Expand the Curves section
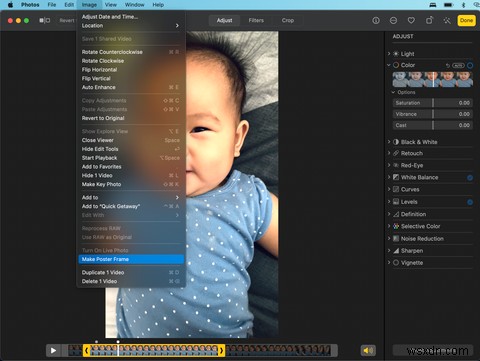The image size is (480, 361). pyautogui.click(x=389, y=189)
